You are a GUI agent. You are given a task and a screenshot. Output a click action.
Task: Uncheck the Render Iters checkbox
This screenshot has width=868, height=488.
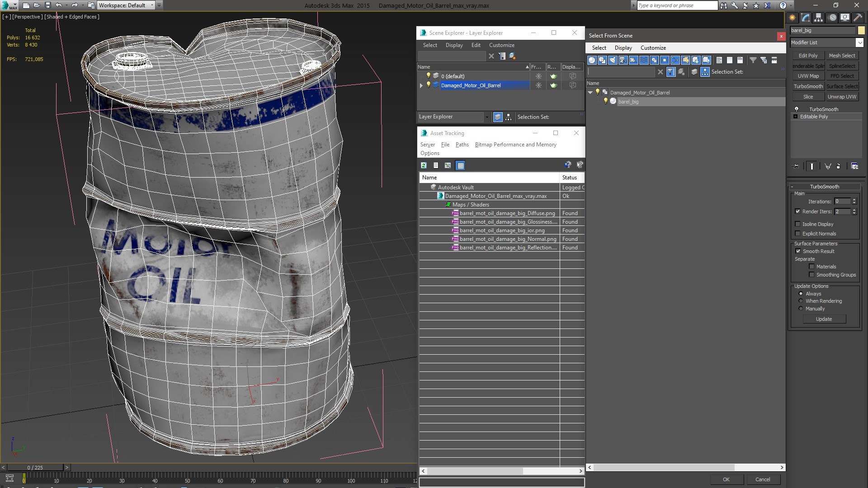[798, 211]
